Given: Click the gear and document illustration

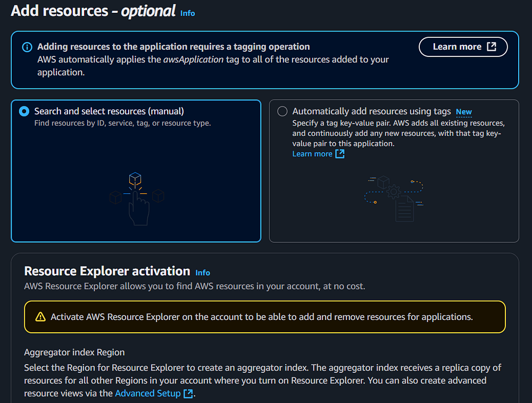Looking at the screenshot, I should pos(394,198).
